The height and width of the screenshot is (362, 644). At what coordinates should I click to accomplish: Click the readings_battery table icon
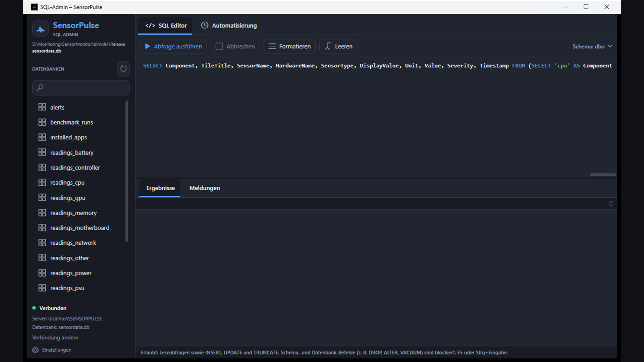(x=42, y=152)
